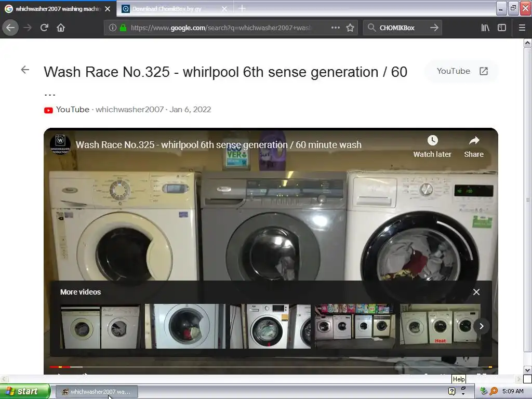Click the search magnifier icon
Screen dimensions: 532x399
[371, 28]
